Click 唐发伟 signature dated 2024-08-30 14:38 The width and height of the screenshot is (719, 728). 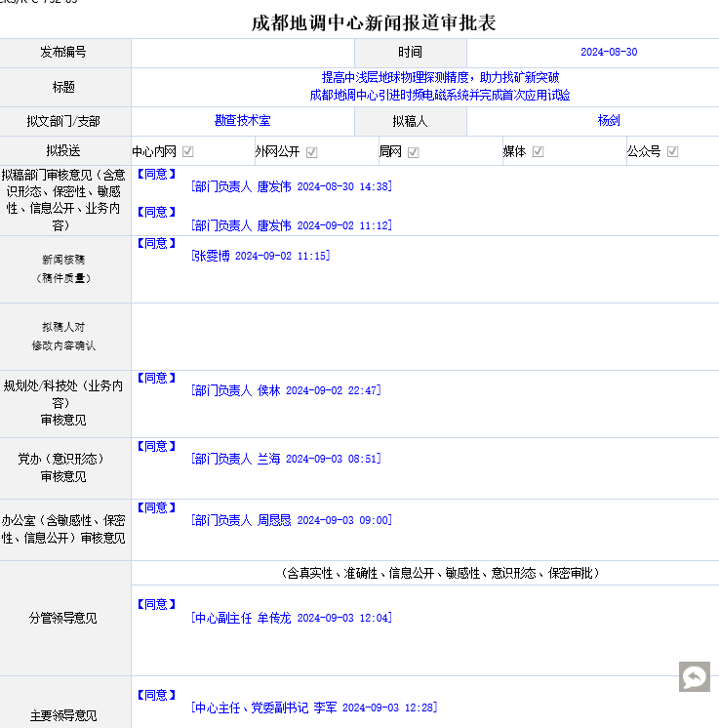click(292, 186)
